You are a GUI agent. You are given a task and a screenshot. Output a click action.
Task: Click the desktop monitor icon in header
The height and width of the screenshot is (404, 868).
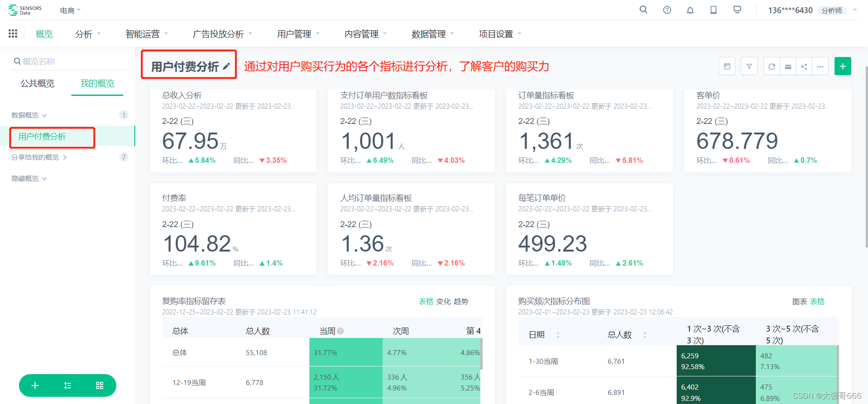coord(737,10)
